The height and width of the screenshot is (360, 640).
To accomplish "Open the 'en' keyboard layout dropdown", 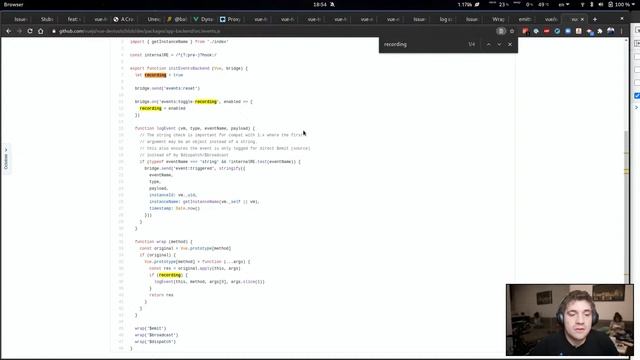I will [564, 4].
